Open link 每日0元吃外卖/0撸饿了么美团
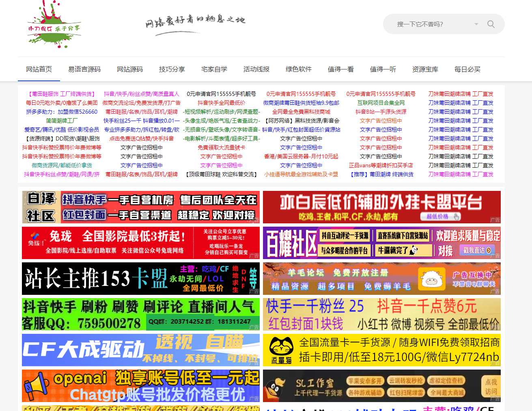The image size is (532, 411). [x=62, y=103]
